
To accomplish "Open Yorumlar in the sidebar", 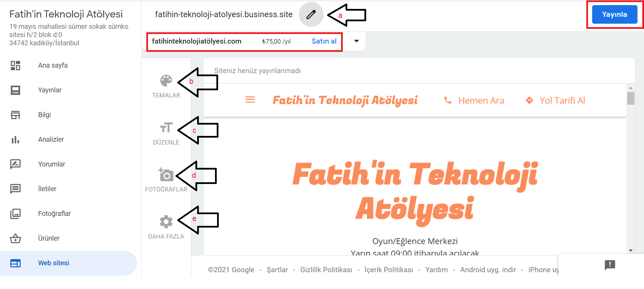I will click(52, 164).
